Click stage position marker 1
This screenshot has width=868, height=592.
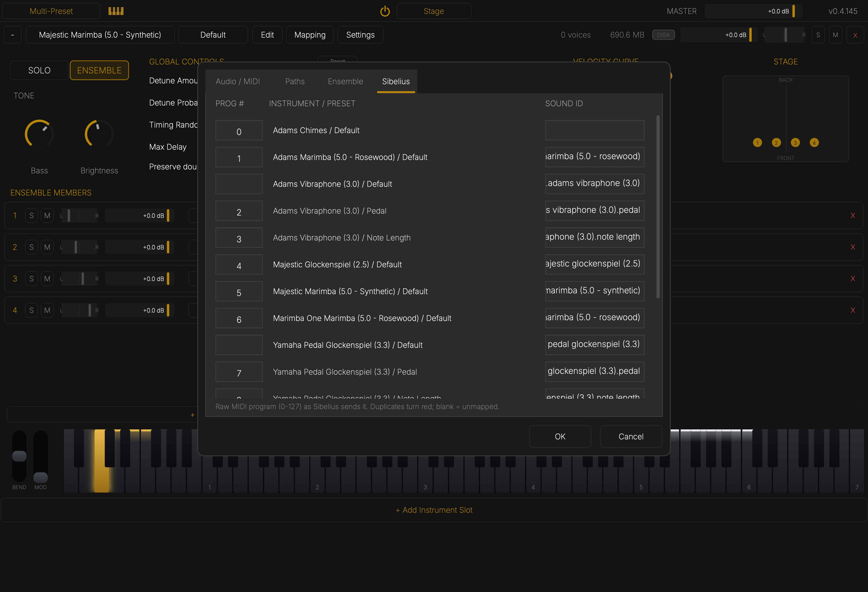[758, 143]
